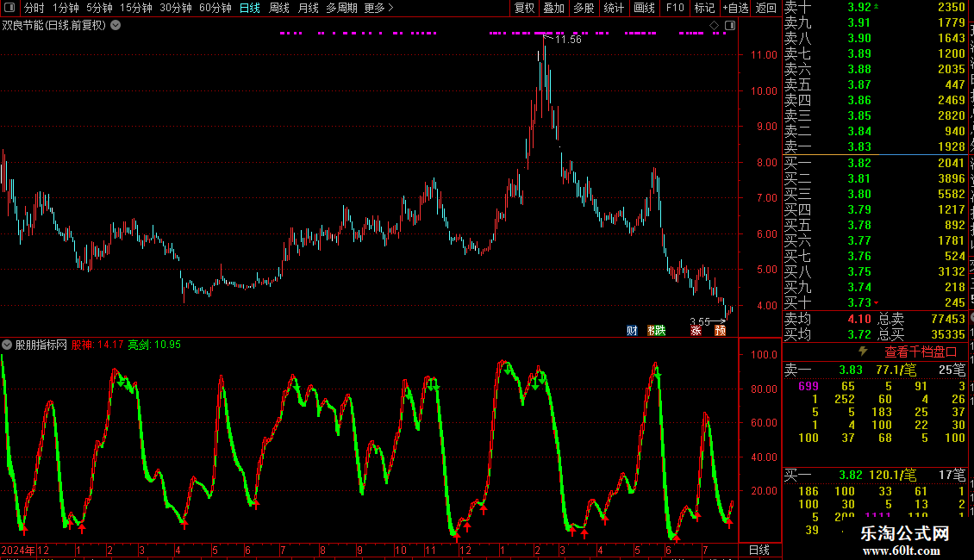Screen dimensions: 974x560
Task: Click 卖五 price 3.87 row
Action: (875, 84)
